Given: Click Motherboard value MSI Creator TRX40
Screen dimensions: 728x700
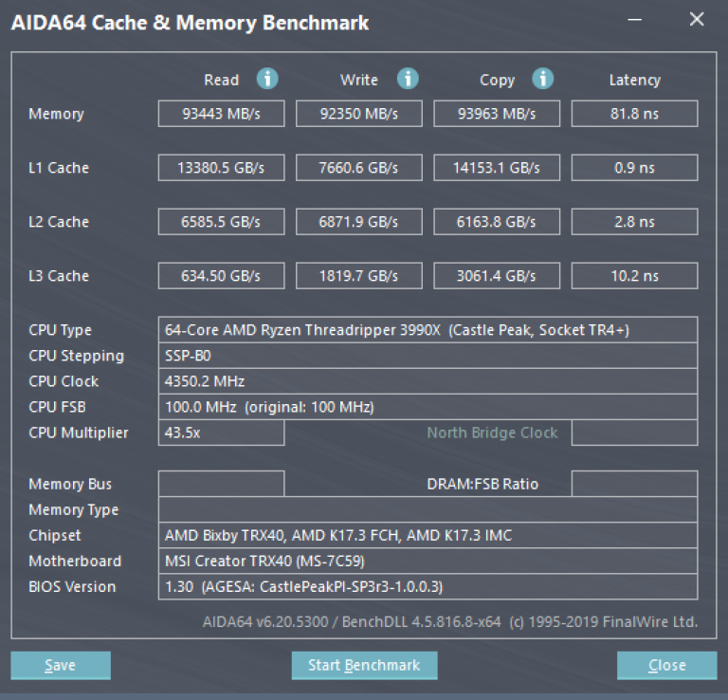Looking at the screenshot, I should 428,561.
